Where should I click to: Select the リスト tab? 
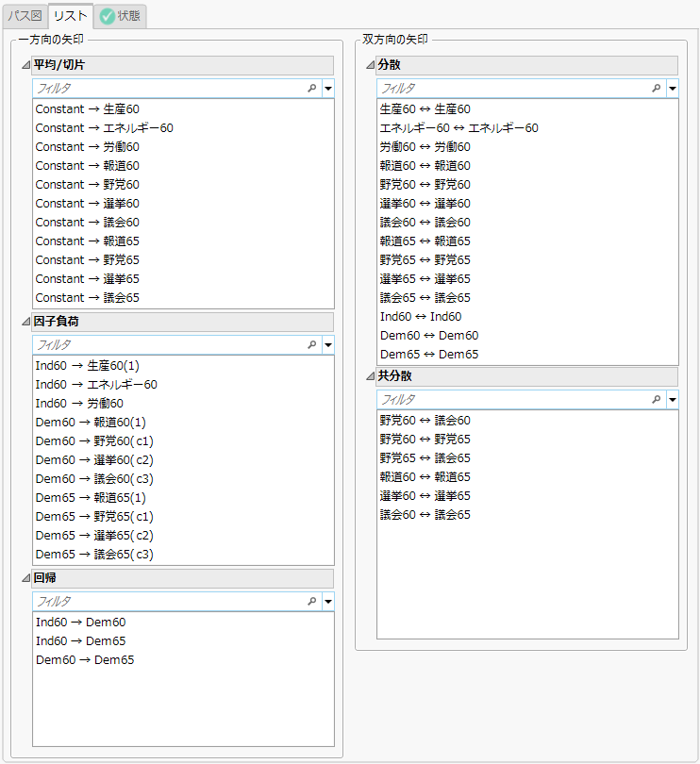point(71,16)
